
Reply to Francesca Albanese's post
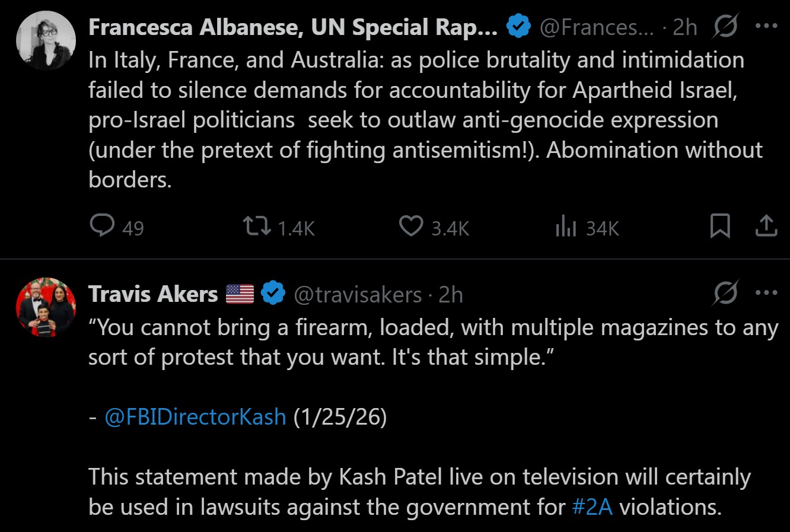click(x=102, y=227)
